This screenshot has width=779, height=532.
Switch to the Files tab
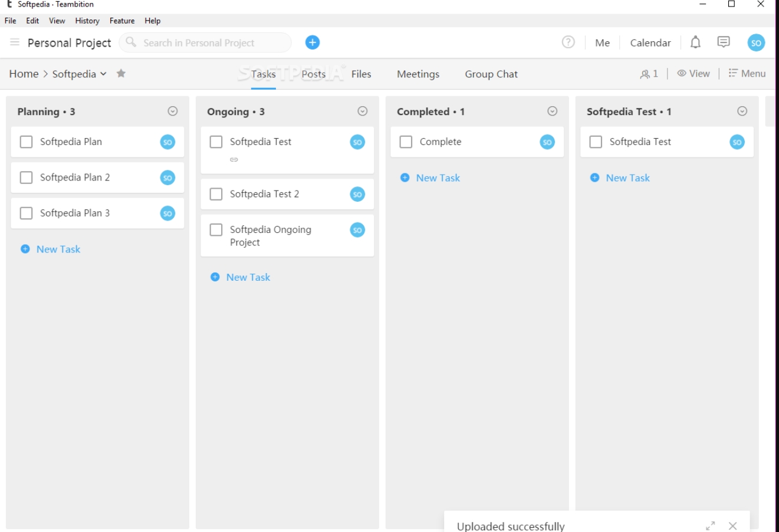tap(361, 74)
